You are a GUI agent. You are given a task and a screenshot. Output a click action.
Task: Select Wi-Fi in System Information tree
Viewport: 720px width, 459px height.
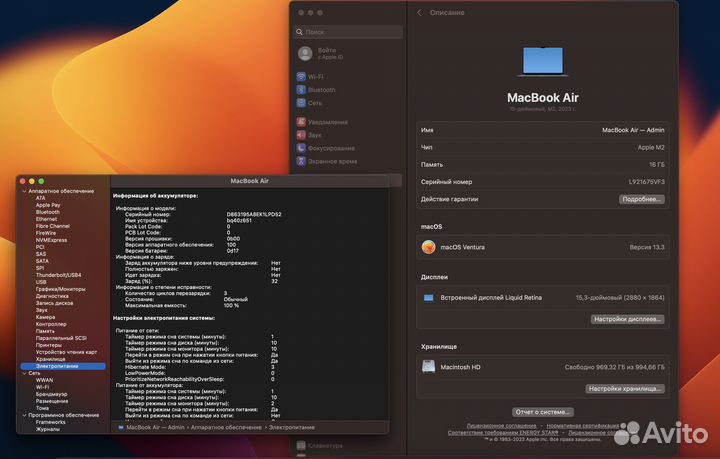point(42,387)
